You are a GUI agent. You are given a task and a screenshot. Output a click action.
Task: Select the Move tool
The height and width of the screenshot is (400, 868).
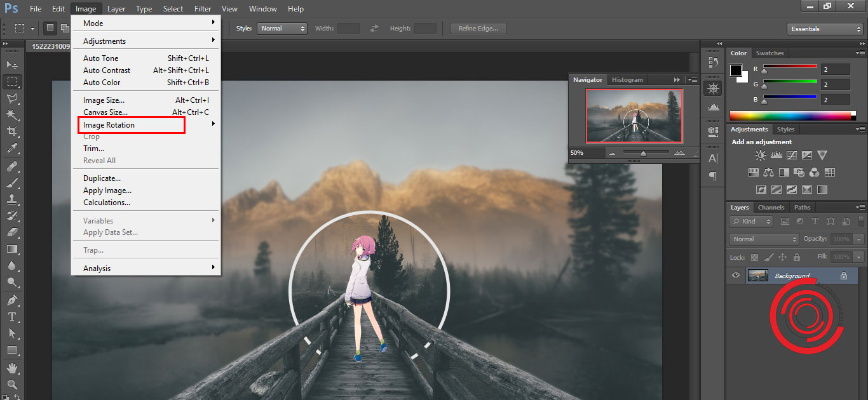pyautogui.click(x=12, y=65)
